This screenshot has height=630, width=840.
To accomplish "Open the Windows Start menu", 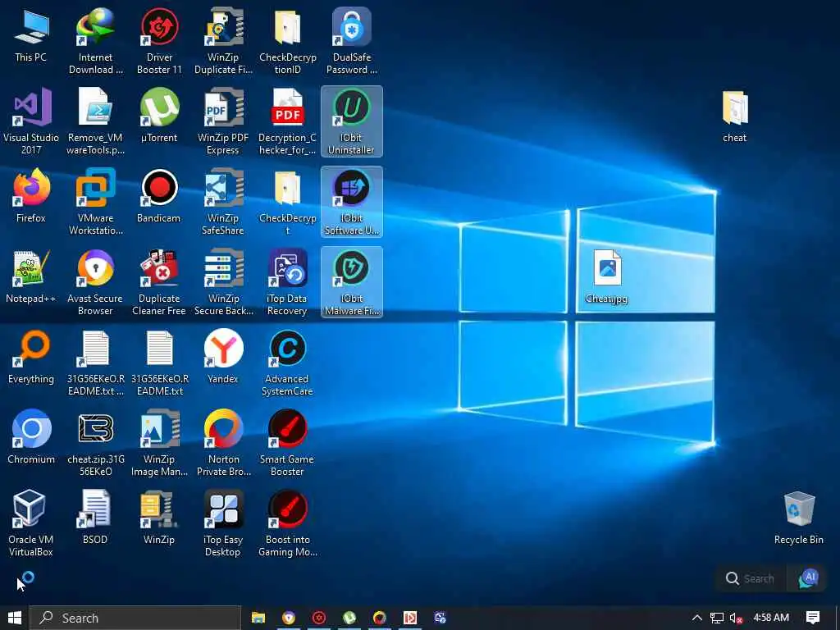I will click(15, 618).
